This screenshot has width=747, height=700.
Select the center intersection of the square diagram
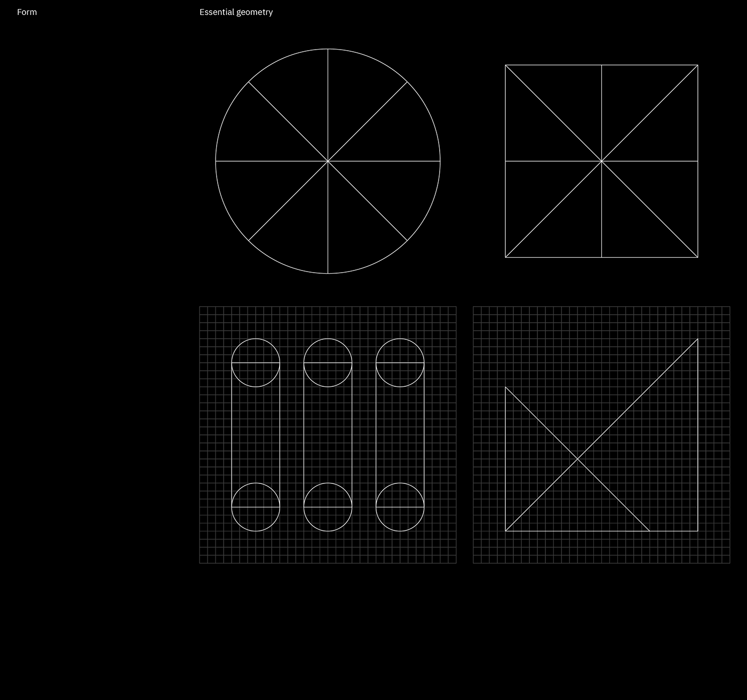tap(601, 161)
